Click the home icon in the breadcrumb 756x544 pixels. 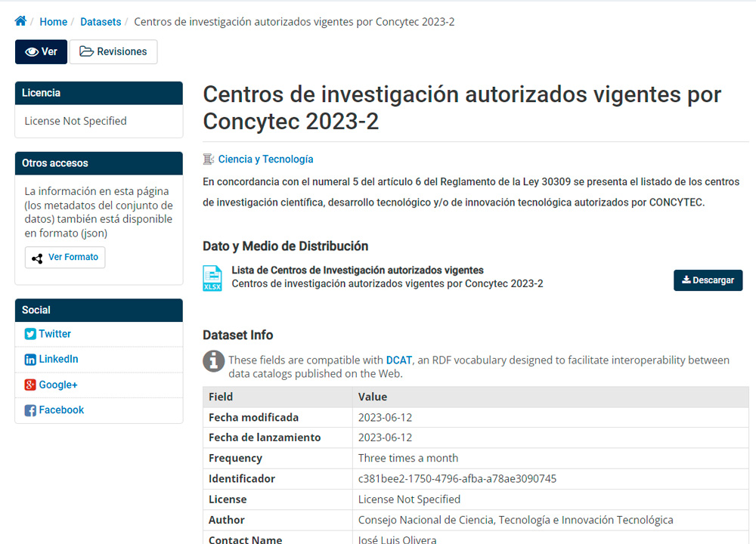(20, 21)
